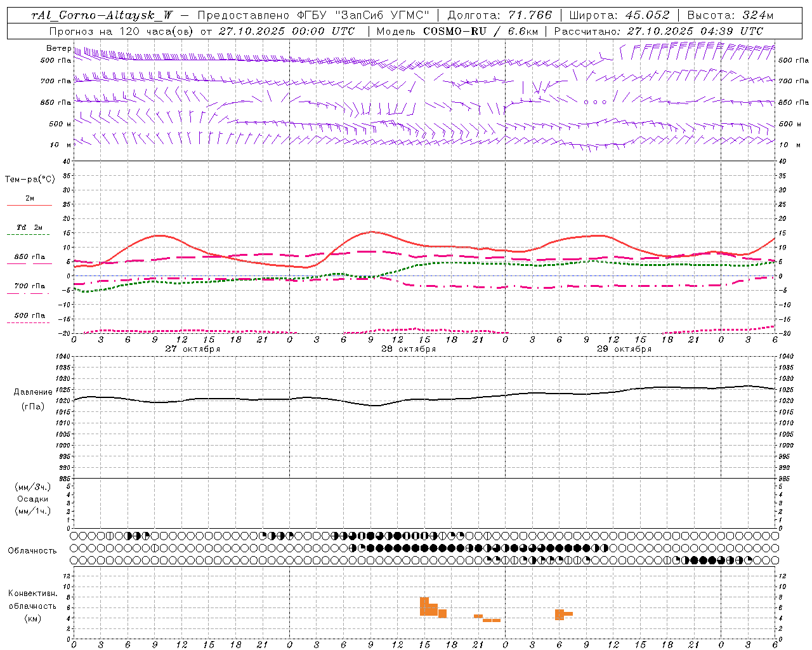Image resolution: width=812 pixels, height=650 pixels.
Task: Click the (км) unit label
Action: click(x=32, y=618)
